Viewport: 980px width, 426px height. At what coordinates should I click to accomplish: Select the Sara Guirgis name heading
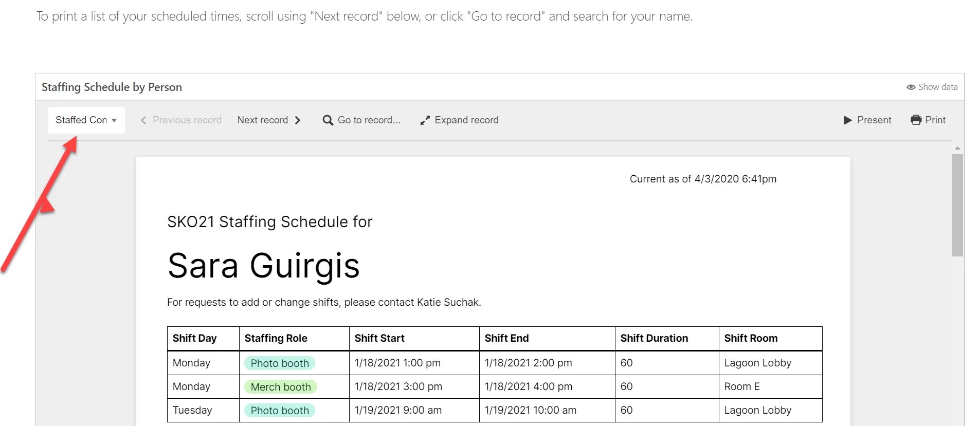point(263,266)
